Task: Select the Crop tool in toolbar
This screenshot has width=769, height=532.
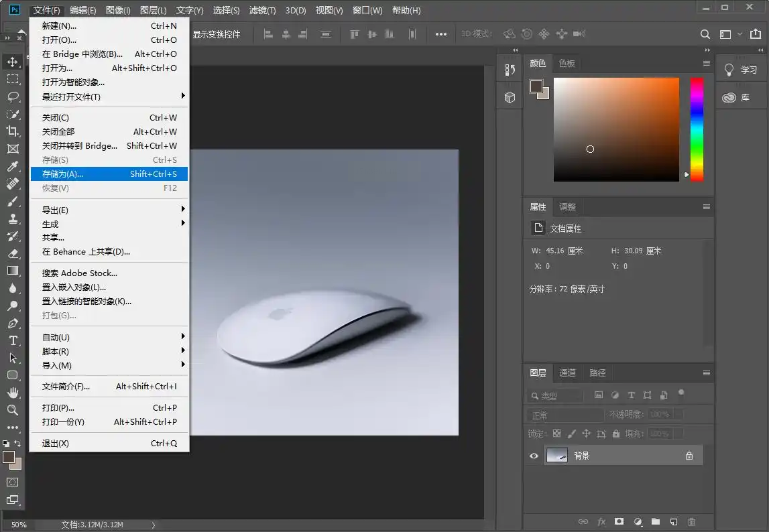Action: click(x=13, y=131)
